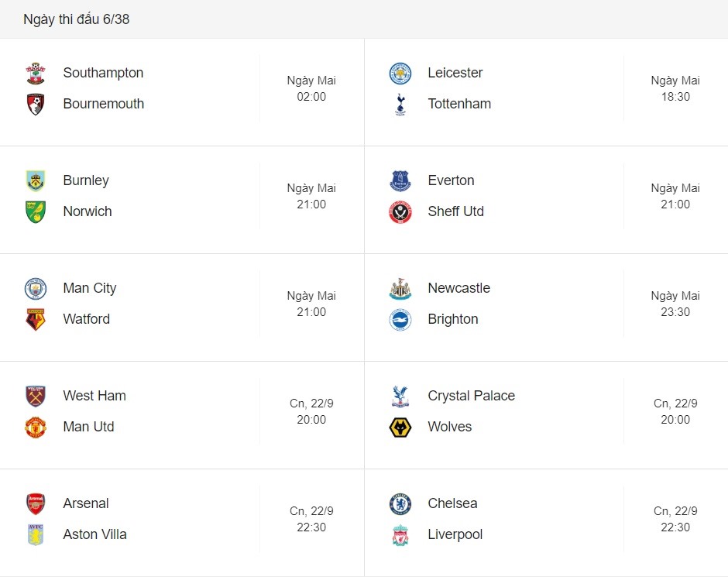Click the Tottenham cockerel logo
The height and width of the screenshot is (577, 728).
coord(400,104)
